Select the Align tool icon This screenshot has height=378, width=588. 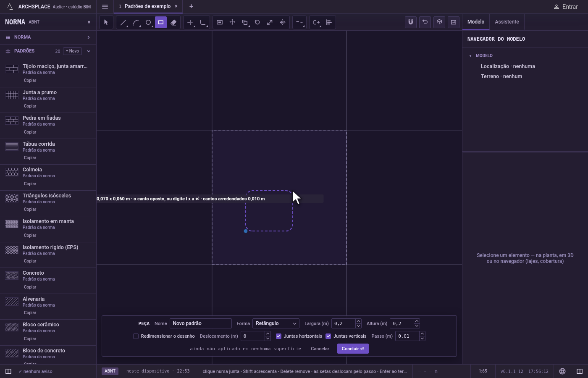pos(329,22)
